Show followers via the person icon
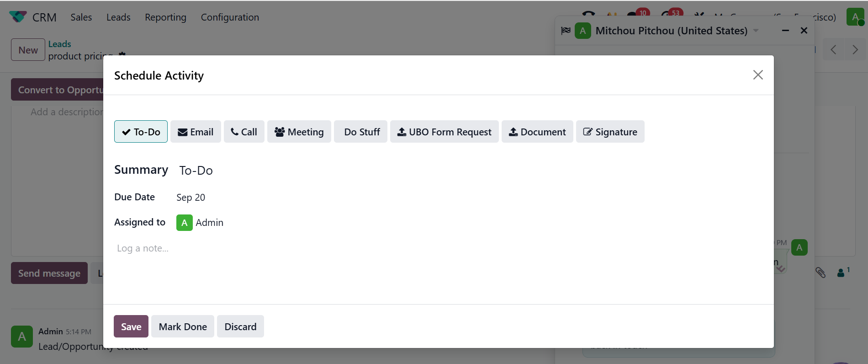The width and height of the screenshot is (868, 364). [841, 273]
